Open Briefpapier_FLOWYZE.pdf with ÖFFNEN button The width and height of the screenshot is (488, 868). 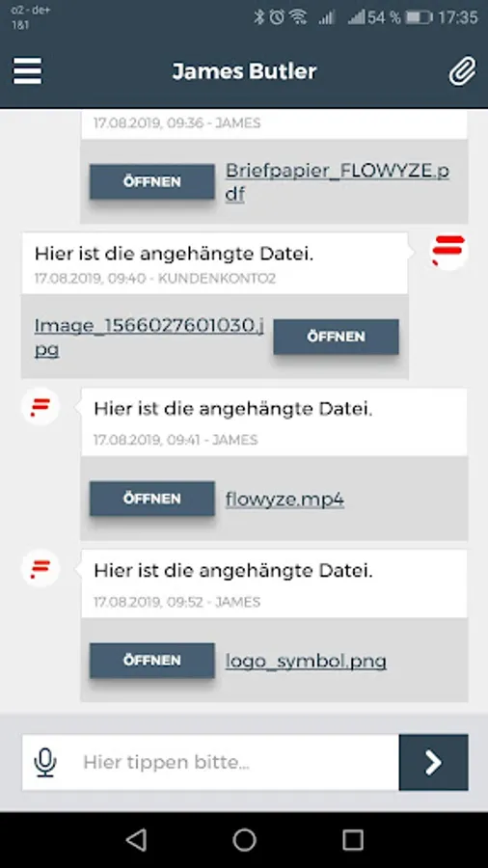pos(152,181)
